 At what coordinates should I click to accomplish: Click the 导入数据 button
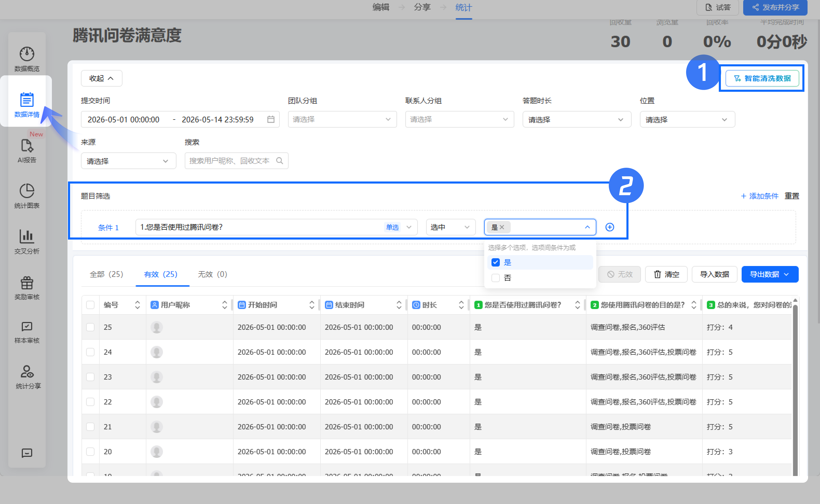714,274
